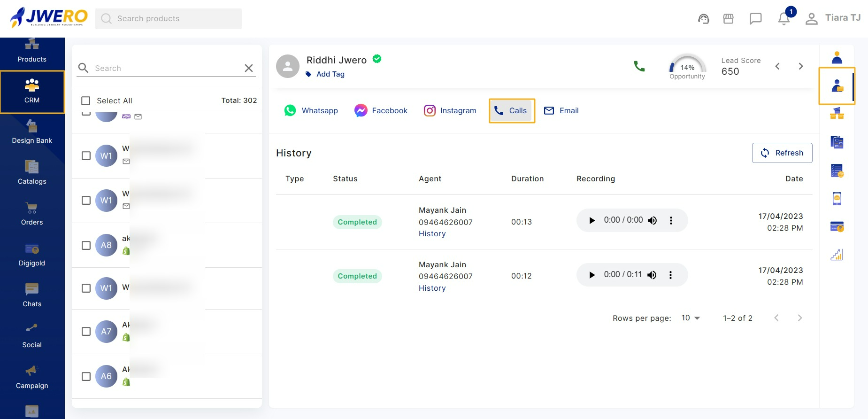Open Digigold in sidebar
This screenshot has width=868, height=419.
click(32, 255)
